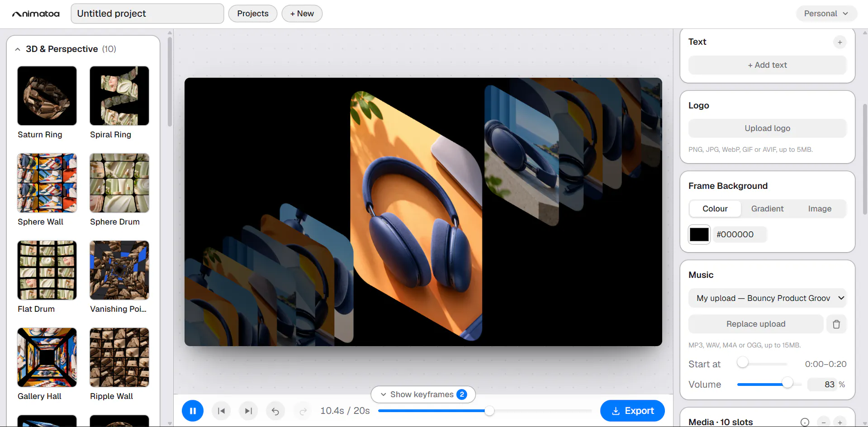Add a text element using the plus icon
Screen dimensions: 868x427
(840, 42)
